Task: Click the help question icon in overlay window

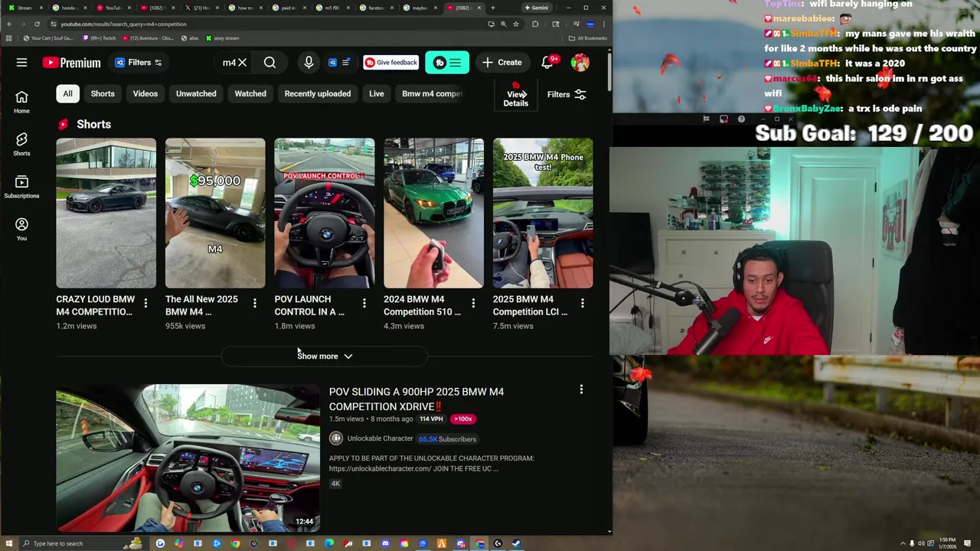Action: click(741, 119)
